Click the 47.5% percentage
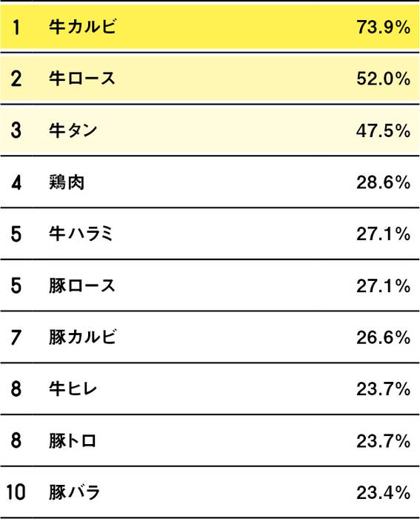The image size is (420, 519). click(x=383, y=130)
